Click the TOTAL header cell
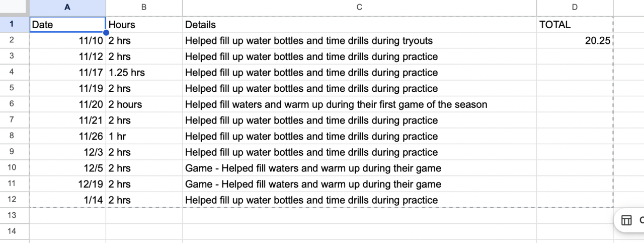This screenshot has width=644, height=243. 575,24
